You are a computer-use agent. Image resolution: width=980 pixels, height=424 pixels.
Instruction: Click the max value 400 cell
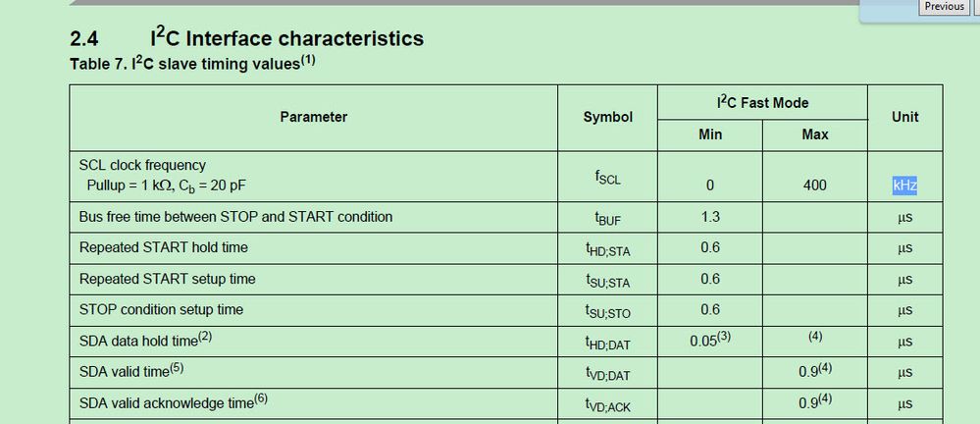(x=814, y=185)
